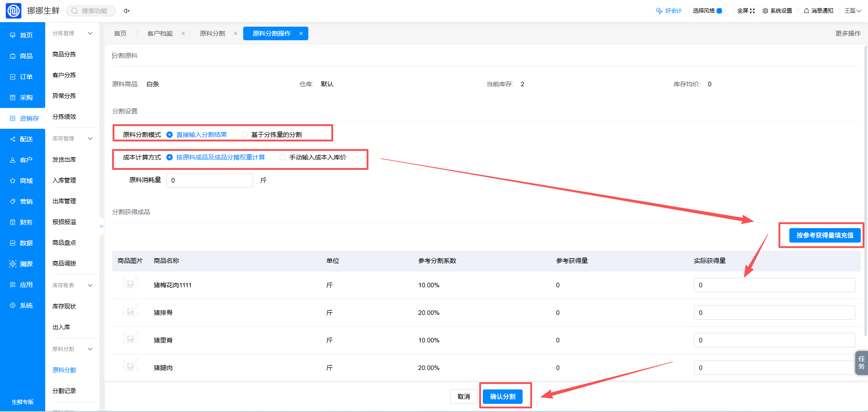Open 采购 in the blue sidebar
This screenshot has height=412, width=868.
click(22, 98)
